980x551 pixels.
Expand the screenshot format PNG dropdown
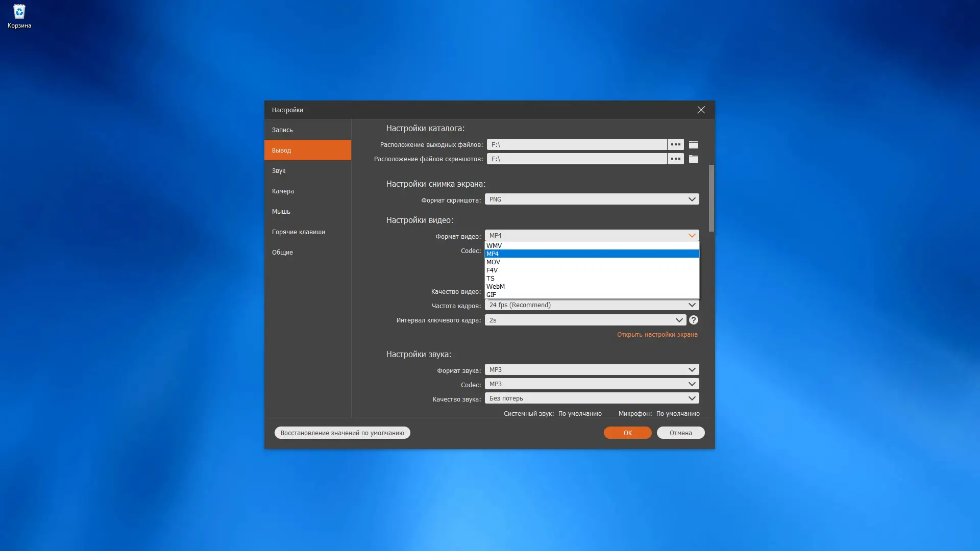(x=592, y=199)
